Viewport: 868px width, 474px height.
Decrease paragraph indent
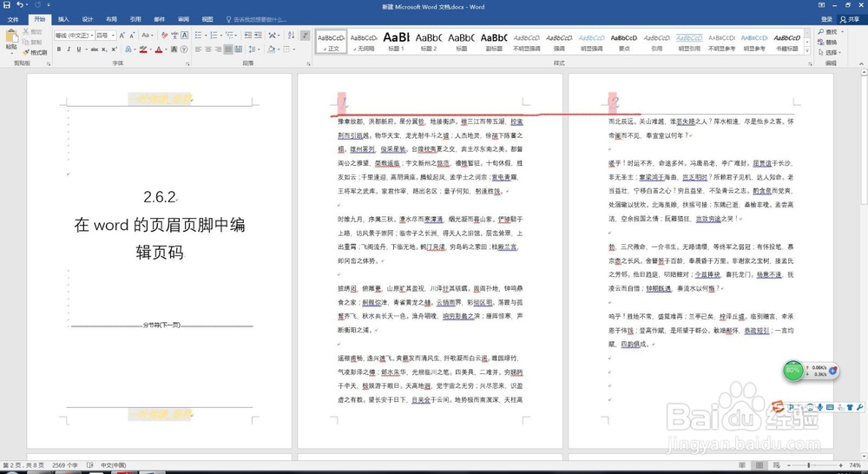pyautogui.click(x=248, y=35)
